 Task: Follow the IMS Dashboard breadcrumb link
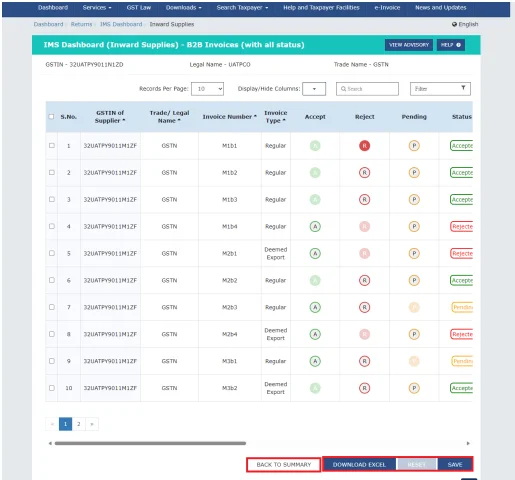coord(121,24)
